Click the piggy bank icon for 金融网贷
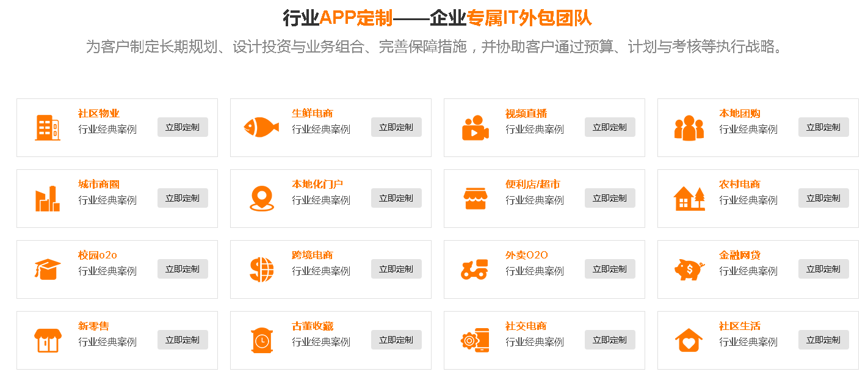Image resolution: width=868 pixels, height=377 pixels. (689, 269)
